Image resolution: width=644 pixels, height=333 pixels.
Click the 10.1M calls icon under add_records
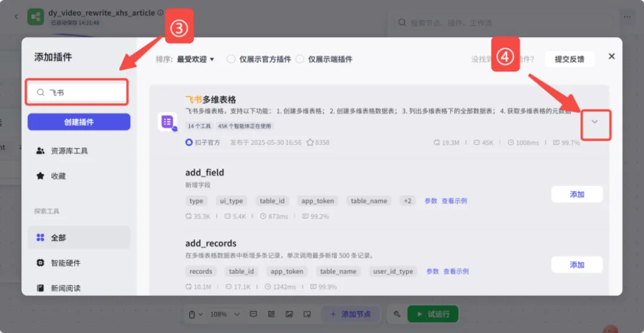point(189,287)
